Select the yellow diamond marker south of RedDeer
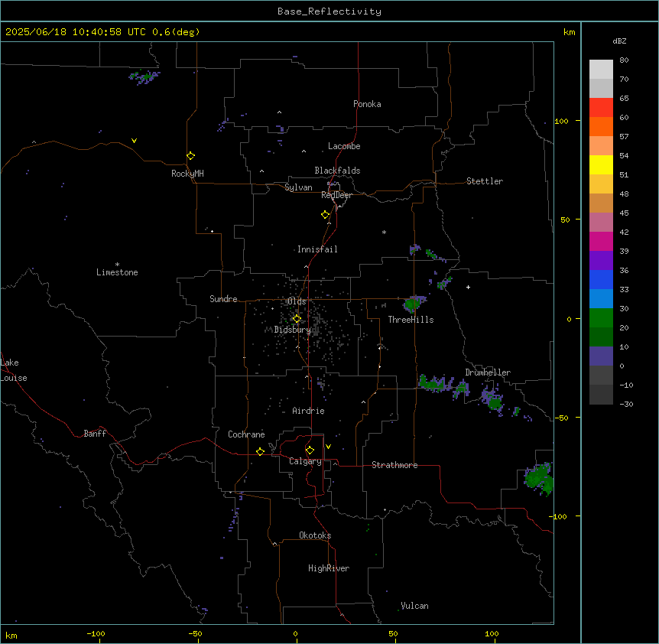 pos(325,215)
